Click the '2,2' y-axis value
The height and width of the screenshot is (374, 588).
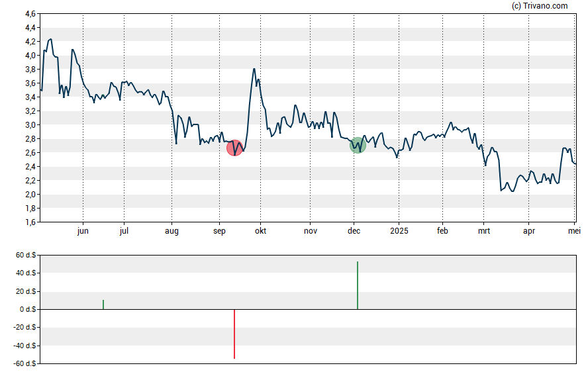point(30,181)
